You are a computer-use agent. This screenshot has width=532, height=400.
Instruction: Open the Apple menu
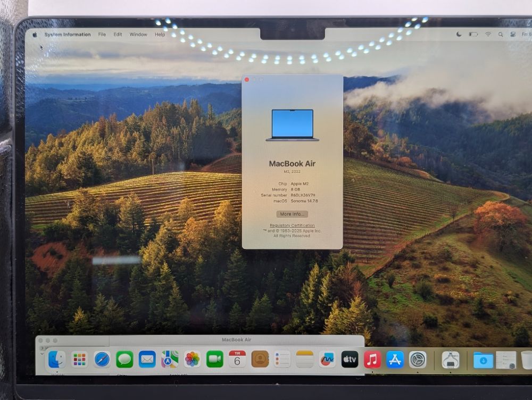coord(35,35)
